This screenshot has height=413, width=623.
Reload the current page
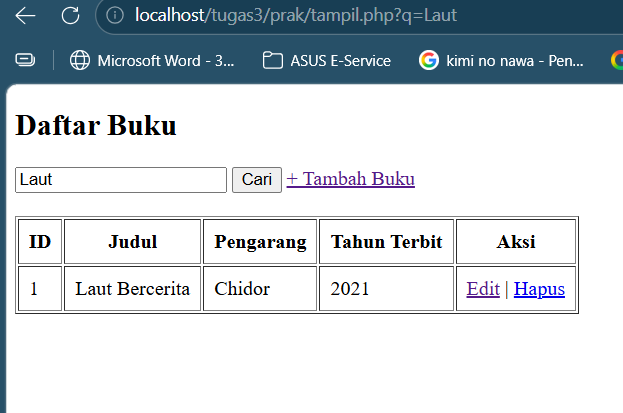[x=70, y=15]
